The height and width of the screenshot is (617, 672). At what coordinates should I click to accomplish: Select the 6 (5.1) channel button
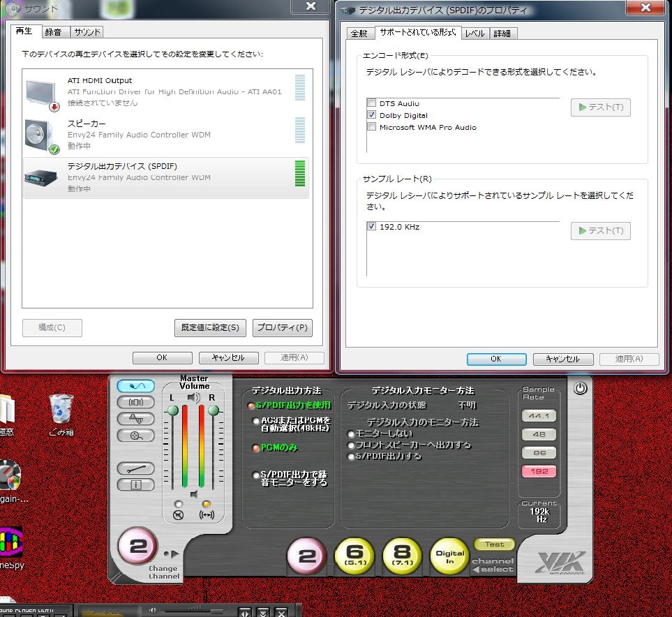pyautogui.click(x=355, y=556)
